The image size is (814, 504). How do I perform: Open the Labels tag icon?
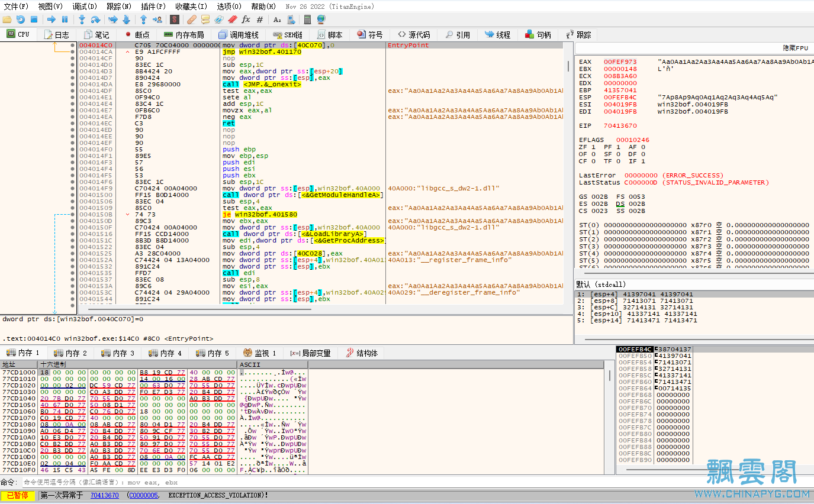point(219,20)
